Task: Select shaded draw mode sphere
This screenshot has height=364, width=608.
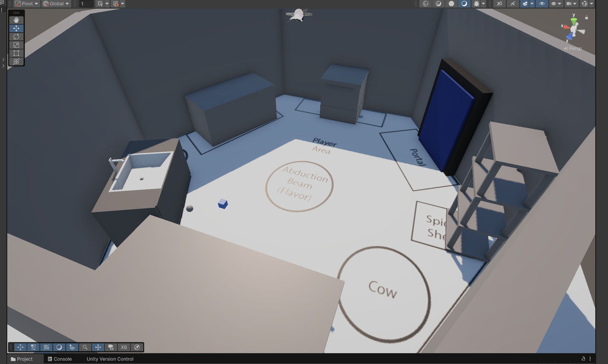Action: point(464,4)
